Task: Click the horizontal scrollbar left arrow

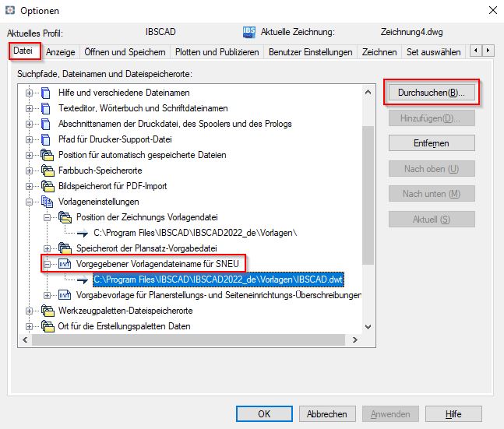Action: (25, 339)
